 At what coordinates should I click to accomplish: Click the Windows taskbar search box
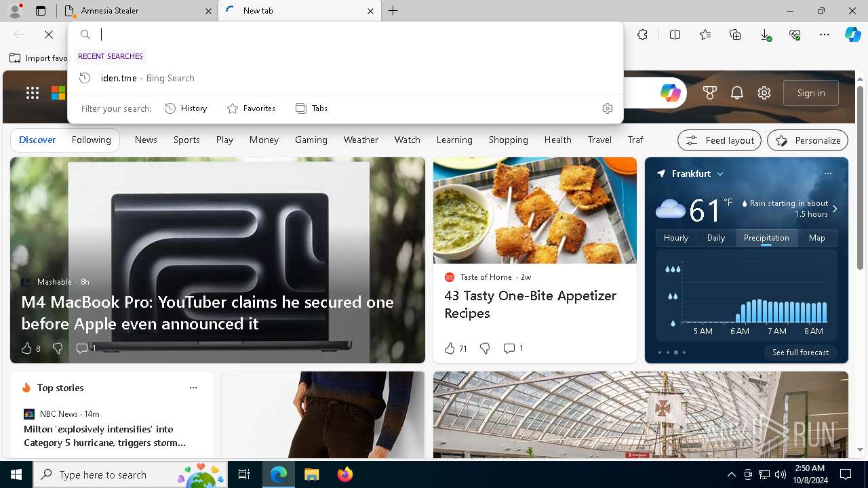pyautogui.click(x=130, y=474)
